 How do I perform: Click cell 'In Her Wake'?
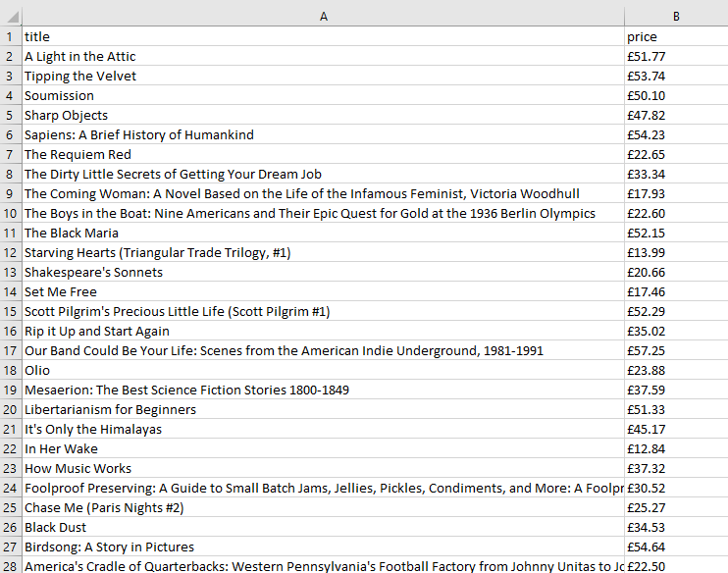tap(323, 448)
